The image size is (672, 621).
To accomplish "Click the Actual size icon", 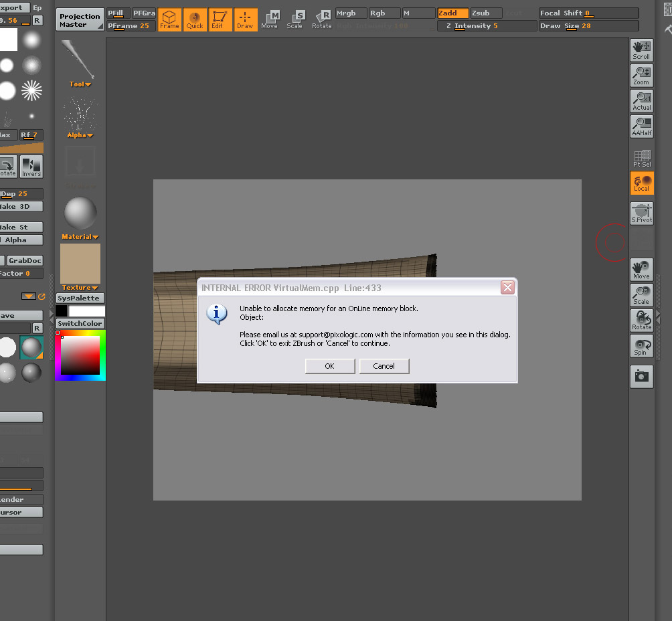I will 642,101.
